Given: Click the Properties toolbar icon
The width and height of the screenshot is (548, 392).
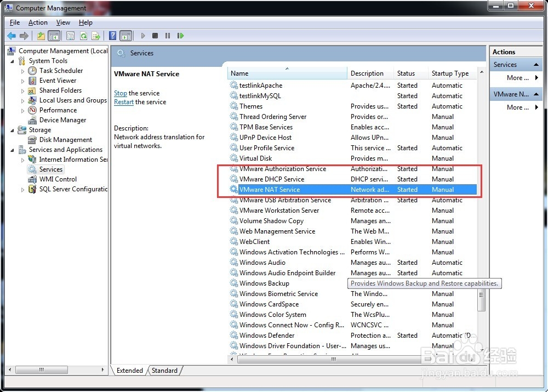Looking at the screenshot, I should 70,36.
